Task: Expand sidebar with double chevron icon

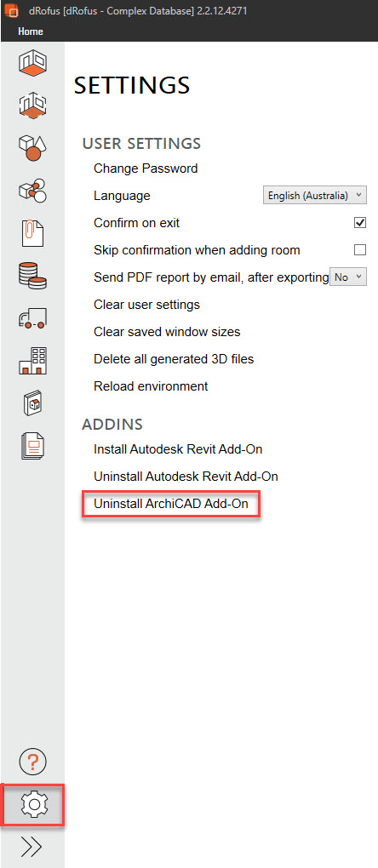Action: (31, 847)
